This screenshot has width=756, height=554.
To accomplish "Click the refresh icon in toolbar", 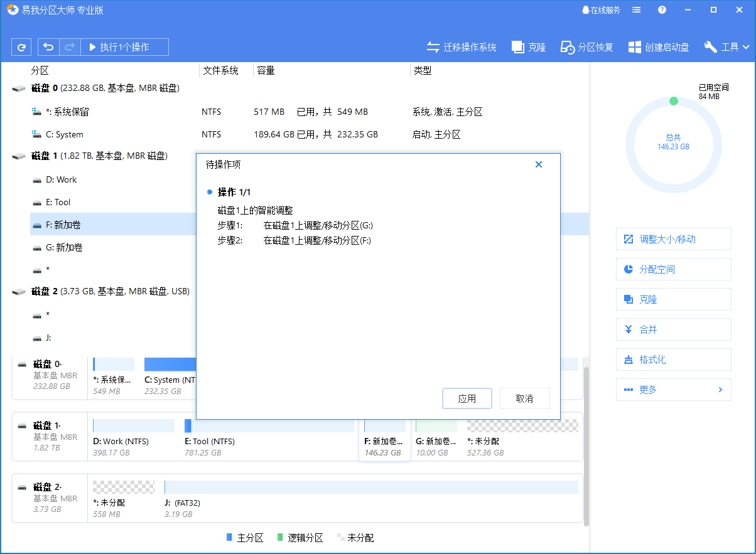I will pyautogui.click(x=21, y=47).
